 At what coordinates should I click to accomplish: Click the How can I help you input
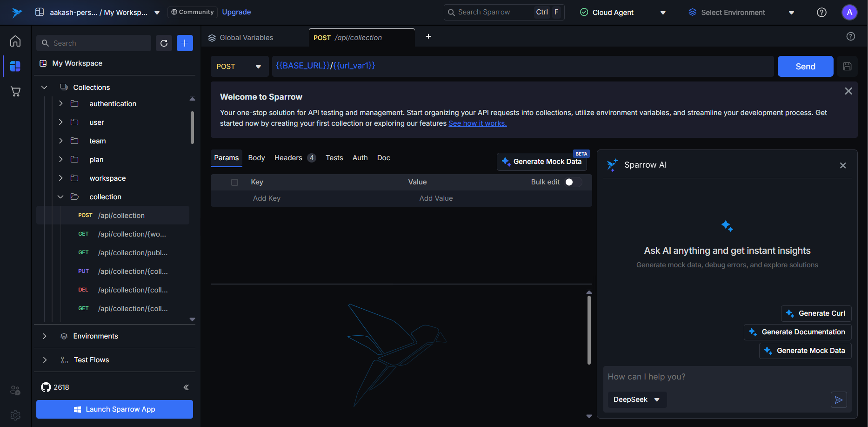point(727,377)
